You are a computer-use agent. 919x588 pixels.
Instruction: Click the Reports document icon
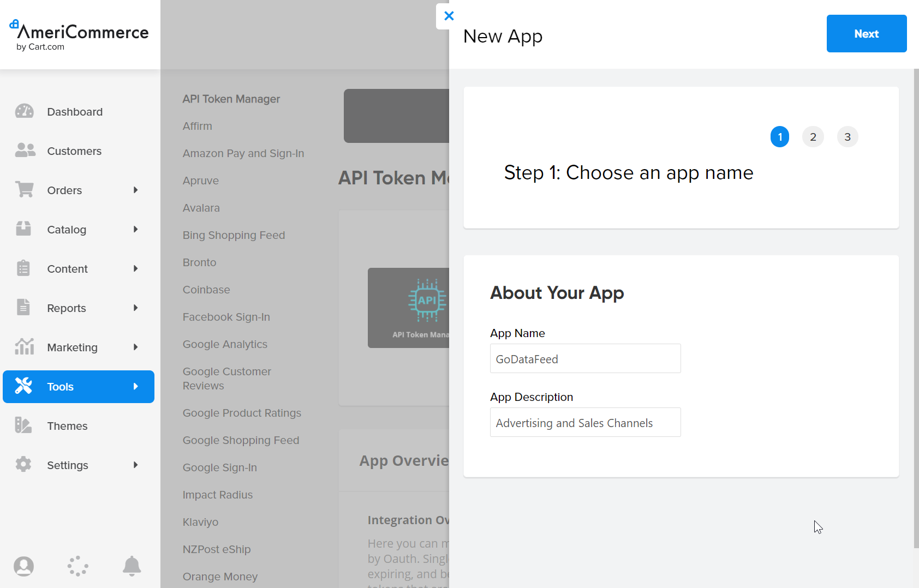click(23, 308)
